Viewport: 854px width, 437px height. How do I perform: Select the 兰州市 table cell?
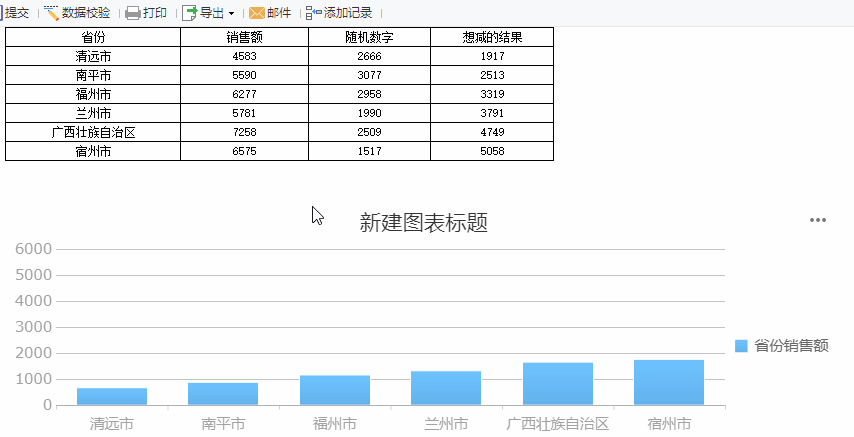tap(93, 113)
